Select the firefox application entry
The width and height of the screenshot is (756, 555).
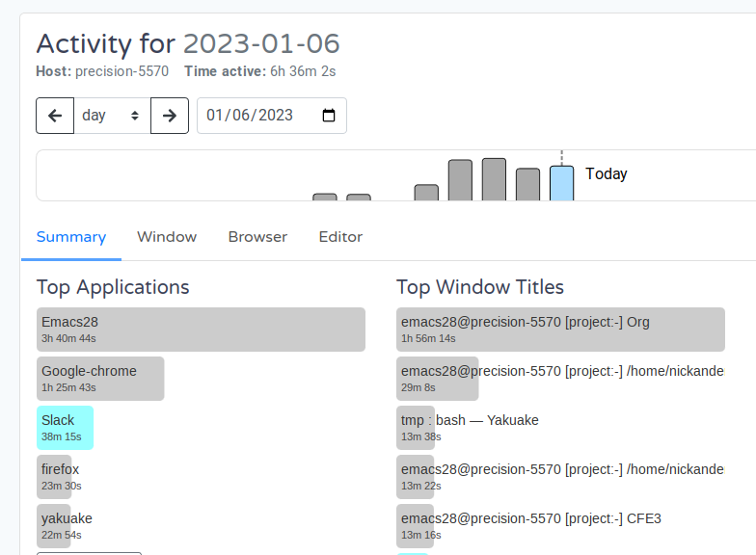click(x=55, y=477)
